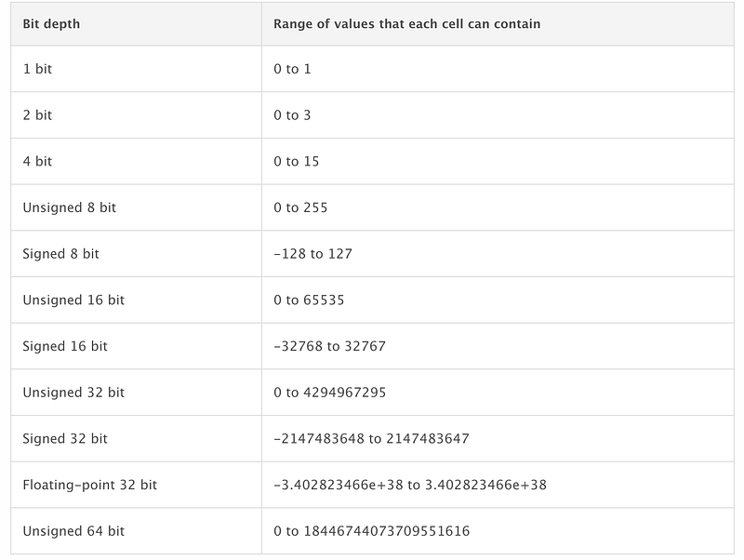Select the "Unsigned 32 bit" cell
744x560 pixels.
point(73,393)
